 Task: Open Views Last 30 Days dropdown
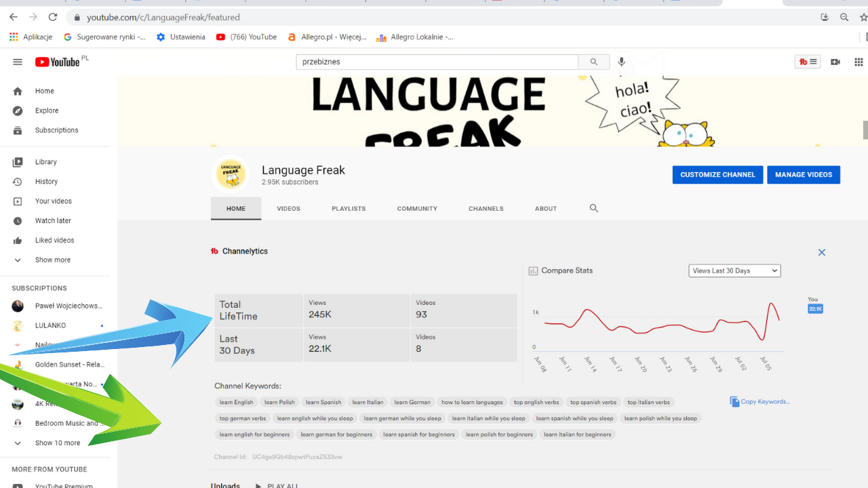(x=734, y=270)
